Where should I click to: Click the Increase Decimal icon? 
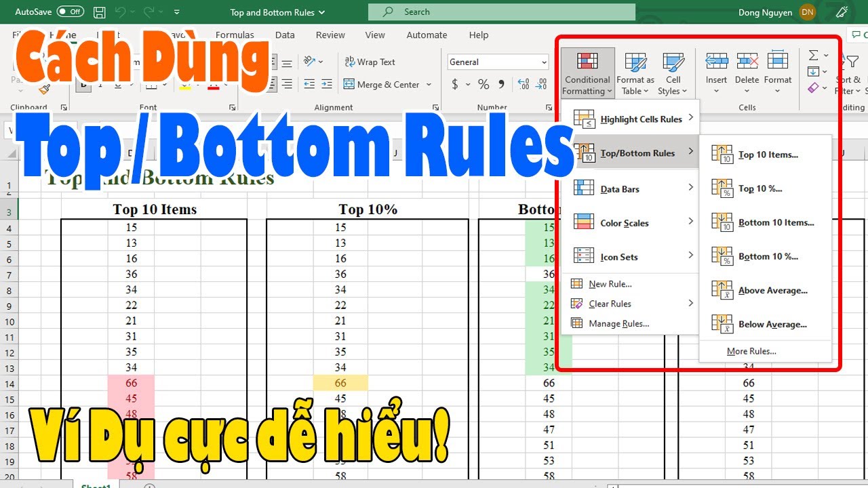tap(523, 85)
